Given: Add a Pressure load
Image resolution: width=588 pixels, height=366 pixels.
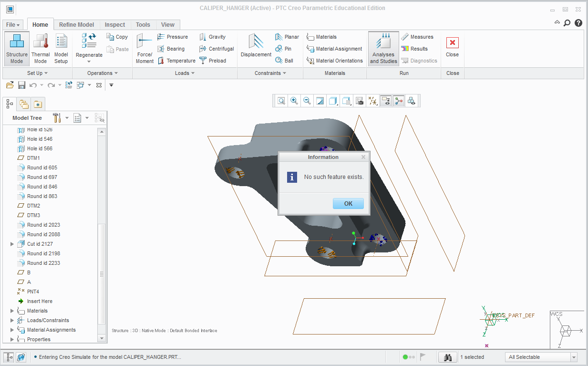Looking at the screenshot, I should [173, 37].
